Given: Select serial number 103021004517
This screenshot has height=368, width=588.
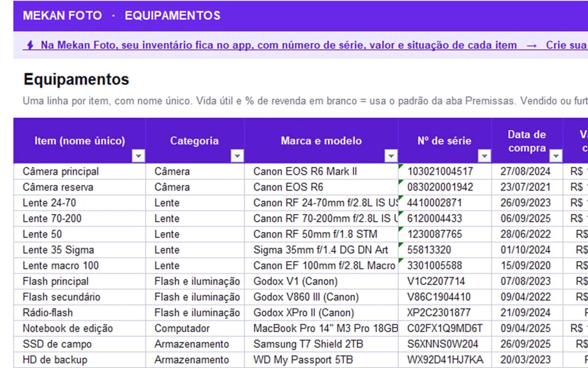Looking at the screenshot, I should tap(445, 171).
